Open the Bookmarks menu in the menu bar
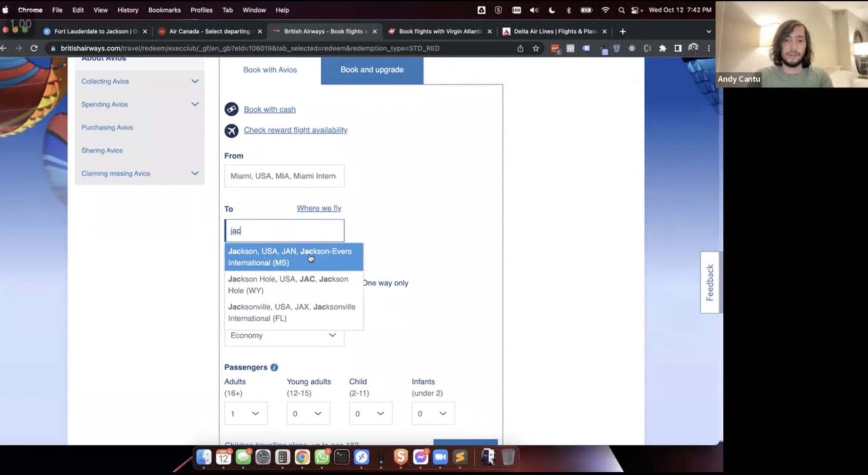The width and height of the screenshot is (868, 475). point(164,10)
